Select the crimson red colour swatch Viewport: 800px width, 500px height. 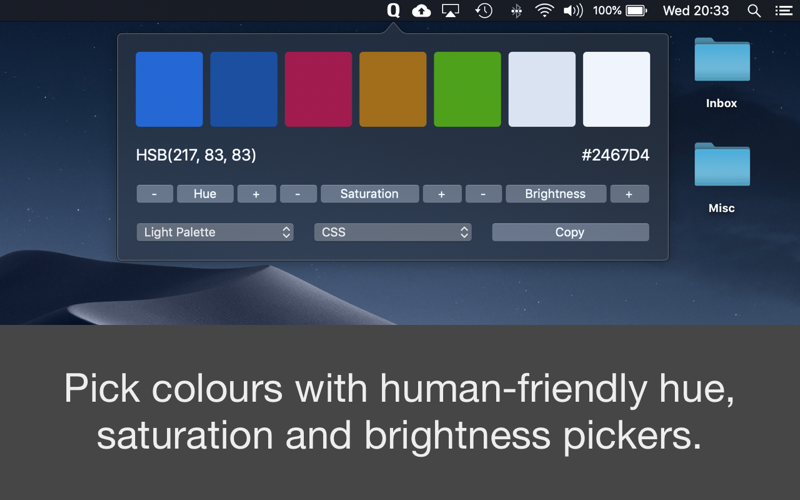318,89
